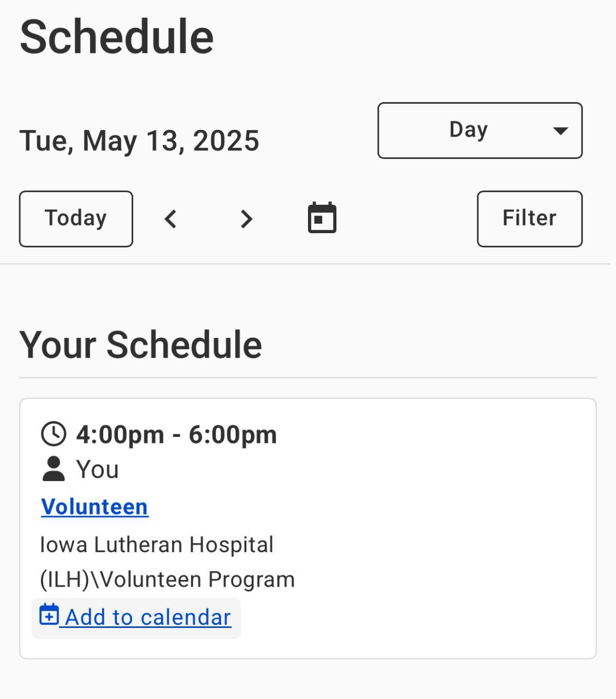Click the dropdown arrow in Day selector

click(x=560, y=131)
